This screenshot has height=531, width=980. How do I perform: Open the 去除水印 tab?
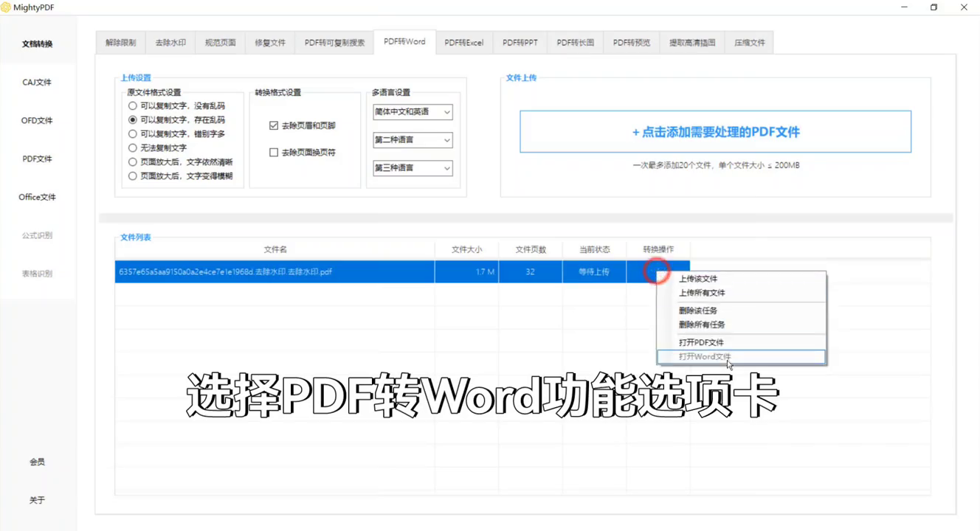(170, 43)
